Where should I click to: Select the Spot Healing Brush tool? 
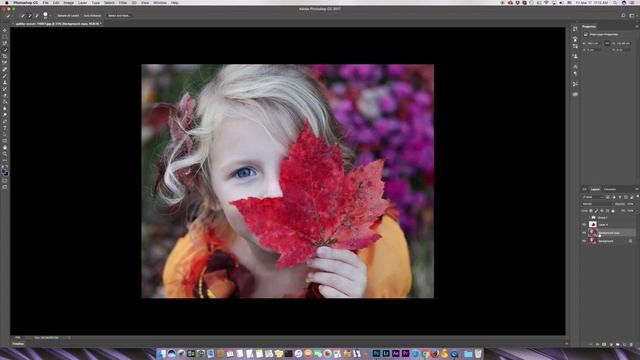click(5, 69)
